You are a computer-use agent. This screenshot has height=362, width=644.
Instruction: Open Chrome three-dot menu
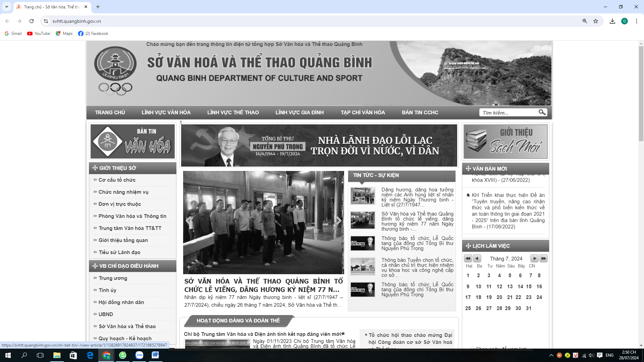[636, 21]
